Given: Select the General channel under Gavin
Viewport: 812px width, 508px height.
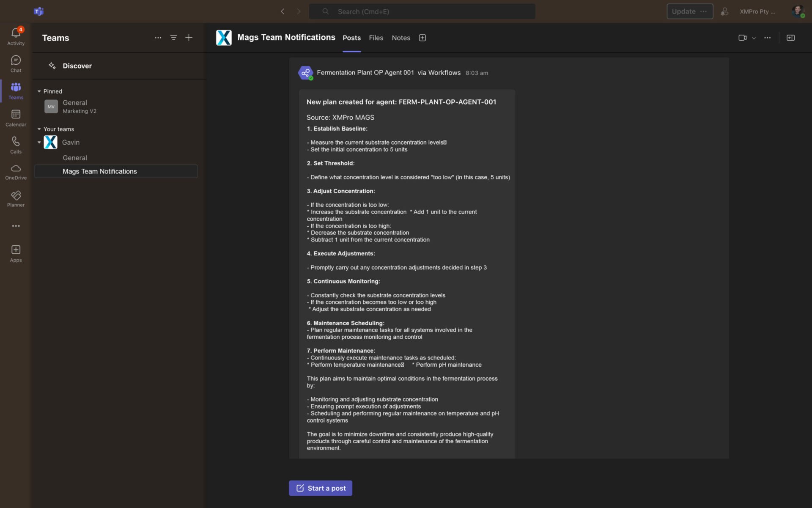Looking at the screenshot, I should [x=75, y=158].
